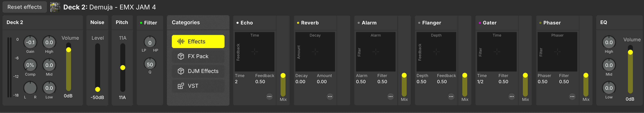
Task: Toggle the Echo effect on
Action: click(238, 23)
